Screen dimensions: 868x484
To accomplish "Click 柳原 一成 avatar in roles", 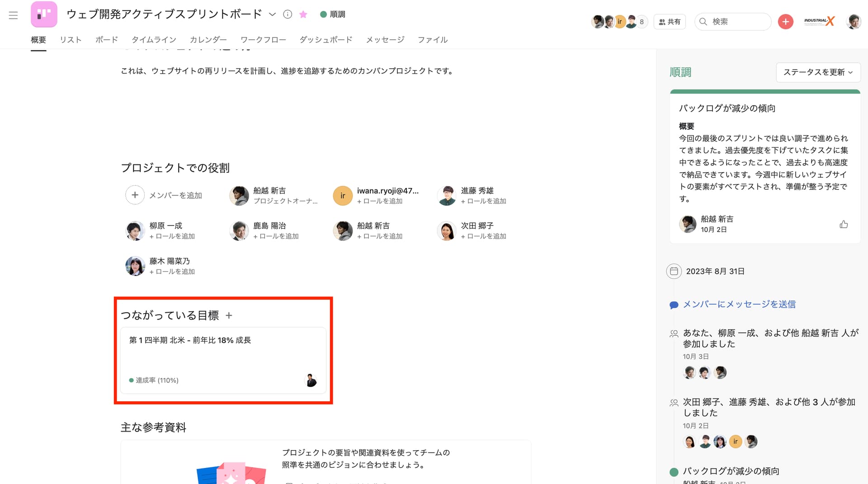I will coord(135,231).
